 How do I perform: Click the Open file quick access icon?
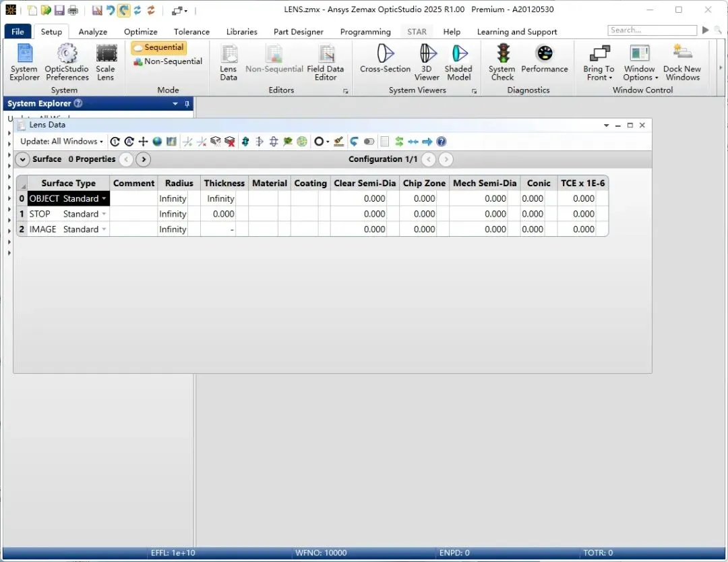[x=46, y=10]
